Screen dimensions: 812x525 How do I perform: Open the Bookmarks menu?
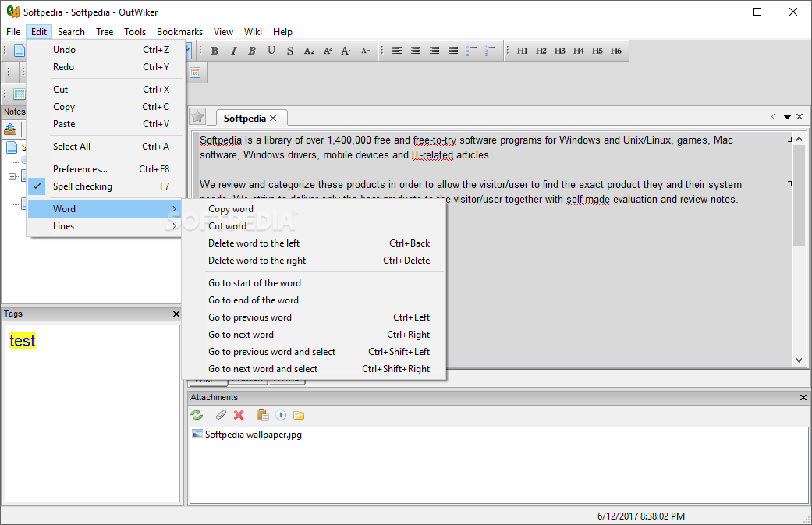pos(179,31)
